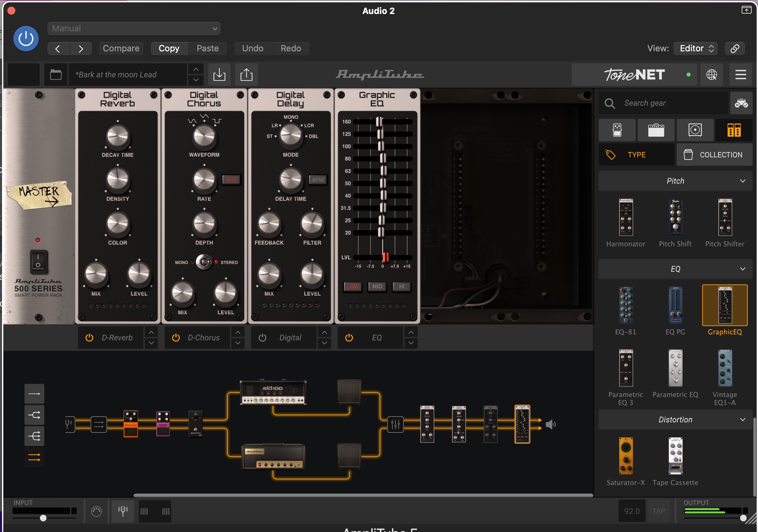Open the Manual preset dropdown
The image size is (758, 532).
(134, 29)
